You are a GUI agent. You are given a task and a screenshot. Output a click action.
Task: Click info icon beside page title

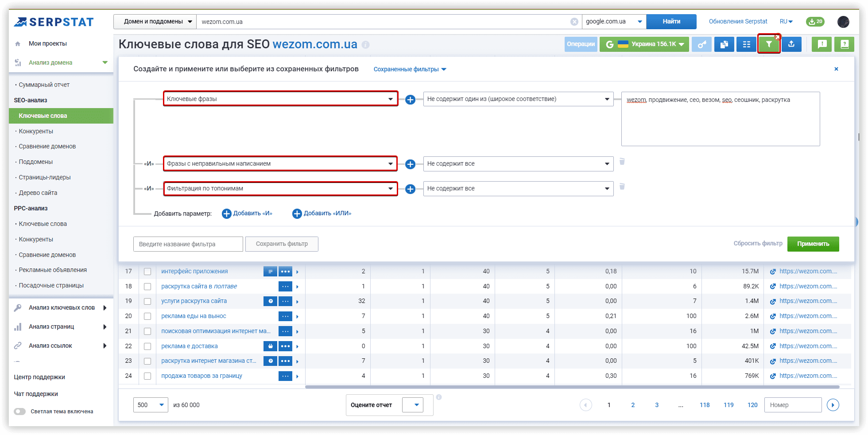[365, 45]
